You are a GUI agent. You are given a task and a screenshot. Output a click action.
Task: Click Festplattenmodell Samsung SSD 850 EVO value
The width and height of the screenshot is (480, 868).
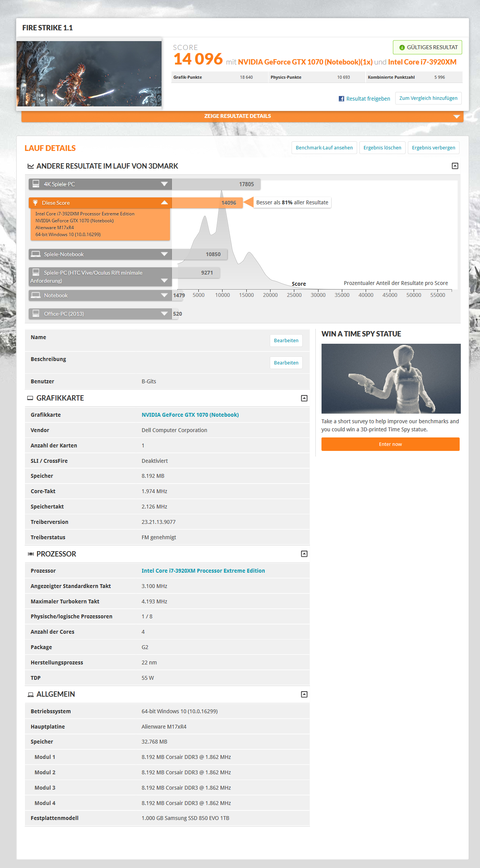point(185,818)
